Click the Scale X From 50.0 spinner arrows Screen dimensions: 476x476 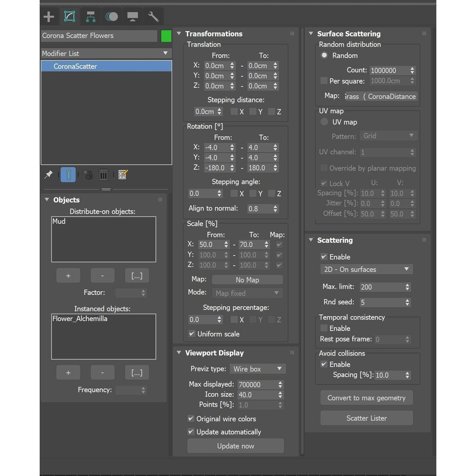coord(226,244)
